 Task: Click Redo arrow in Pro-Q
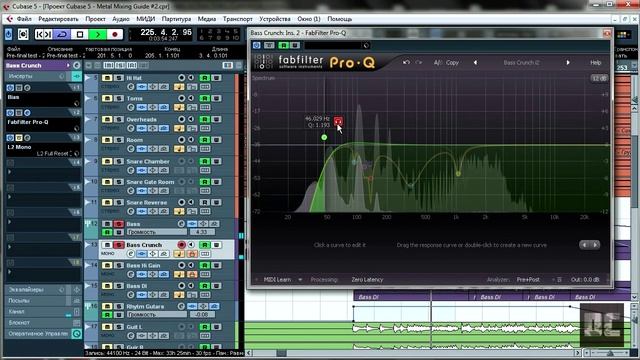pos(419,62)
